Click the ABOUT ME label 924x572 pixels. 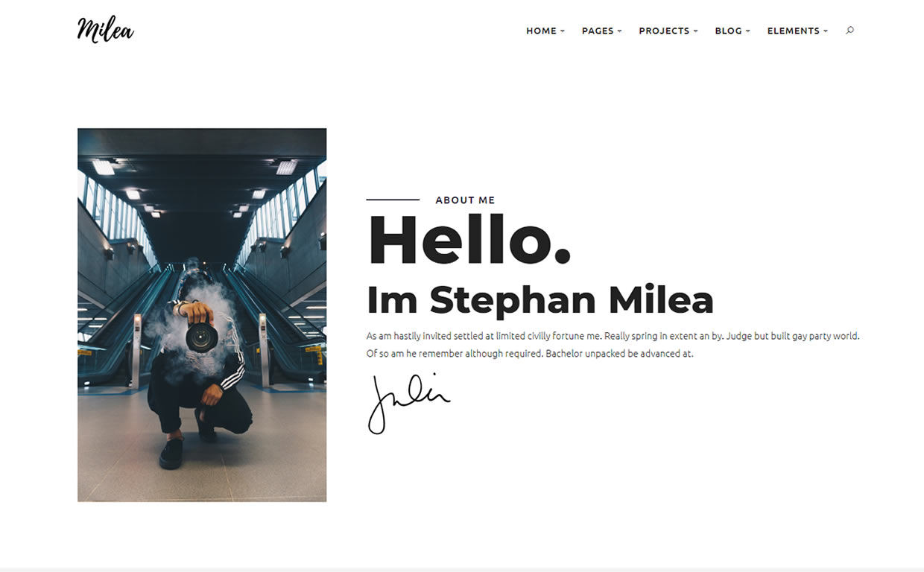click(x=465, y=200)
